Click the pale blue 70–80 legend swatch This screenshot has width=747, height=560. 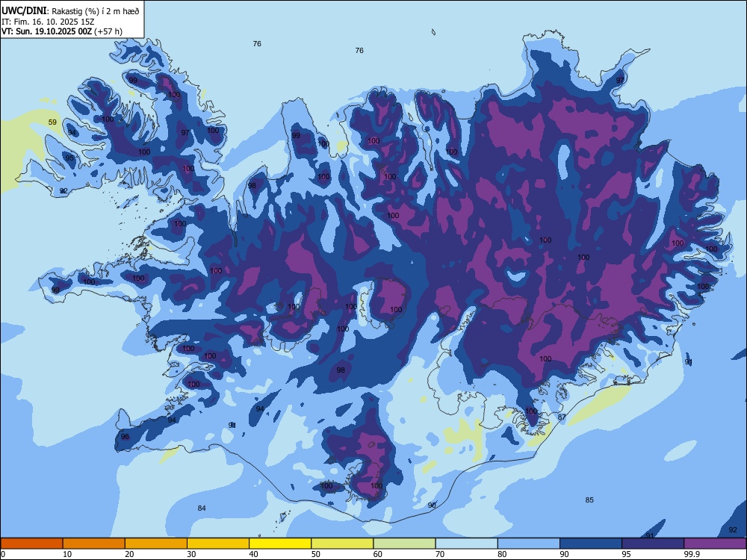[x=466, y=544]
